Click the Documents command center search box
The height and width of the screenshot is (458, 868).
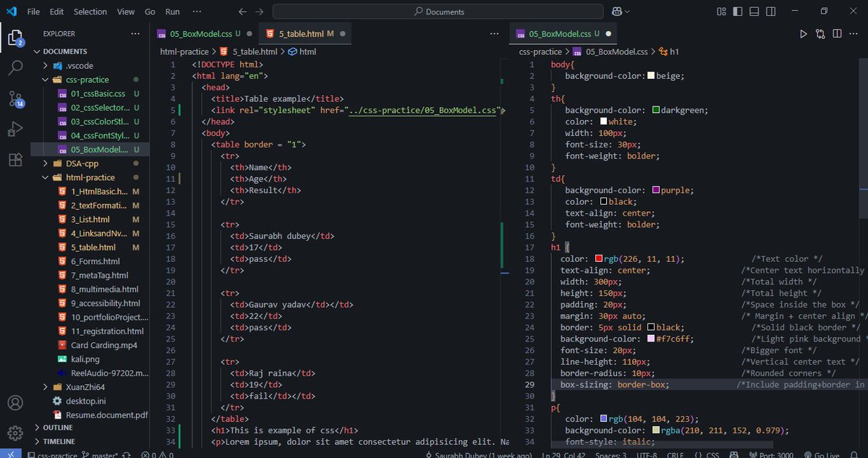point(438,12)
